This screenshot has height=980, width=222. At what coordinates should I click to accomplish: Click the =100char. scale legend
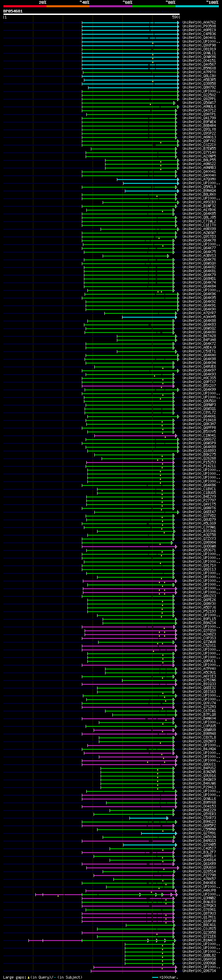point(165,977)
